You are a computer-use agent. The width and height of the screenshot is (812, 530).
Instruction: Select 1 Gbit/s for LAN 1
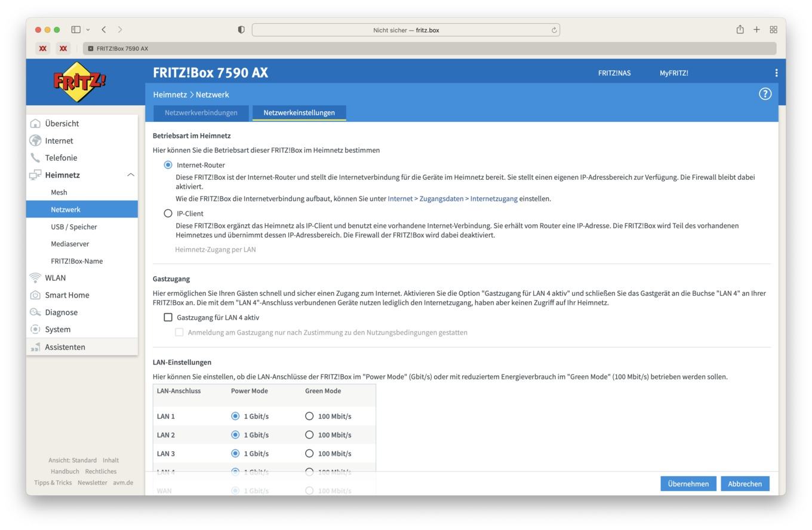click(x=235, y=416)
